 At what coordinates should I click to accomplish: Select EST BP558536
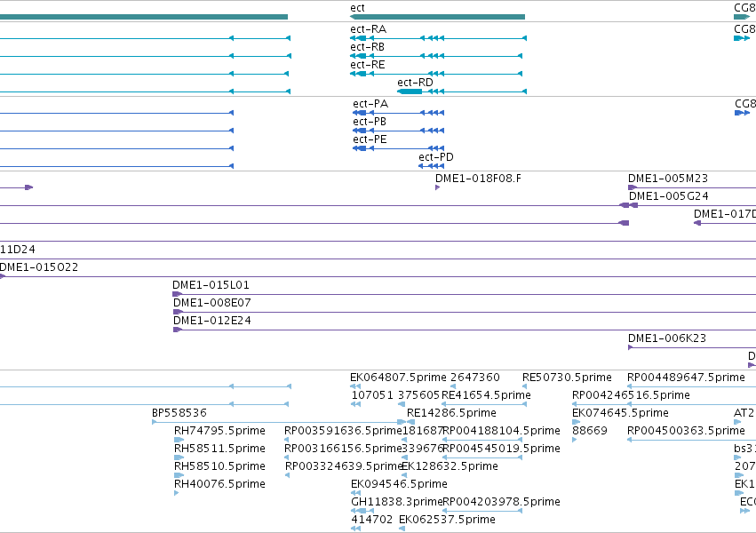[x=179, y=413]
